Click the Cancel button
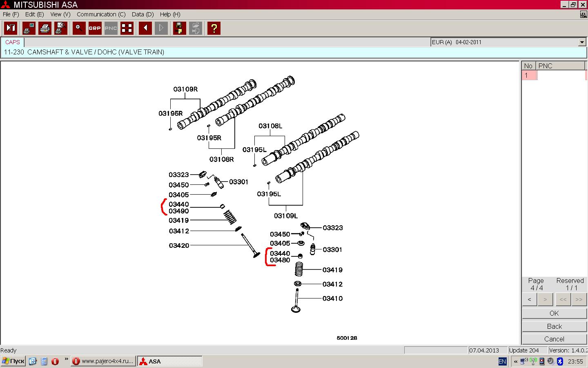Screen dimensions: 588x368 coord(554,339)
